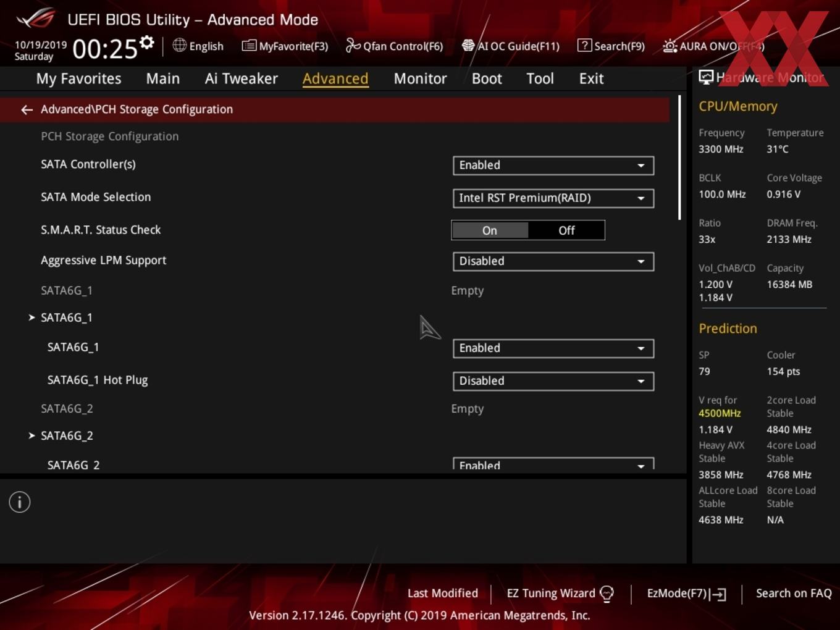The height and width of the screenshot is (630, 840).
Task: Click the 2133 MHz DRAM frequency value
Action: tap(789, 239)
